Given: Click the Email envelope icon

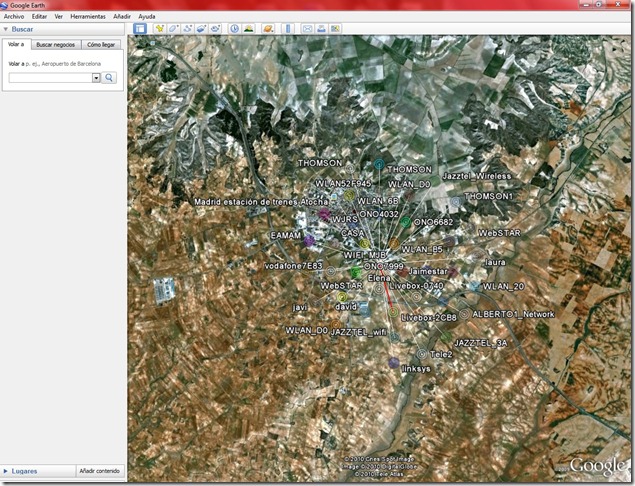Looking at the screenshot, I should pyautogui.click(x=307, y=29).
